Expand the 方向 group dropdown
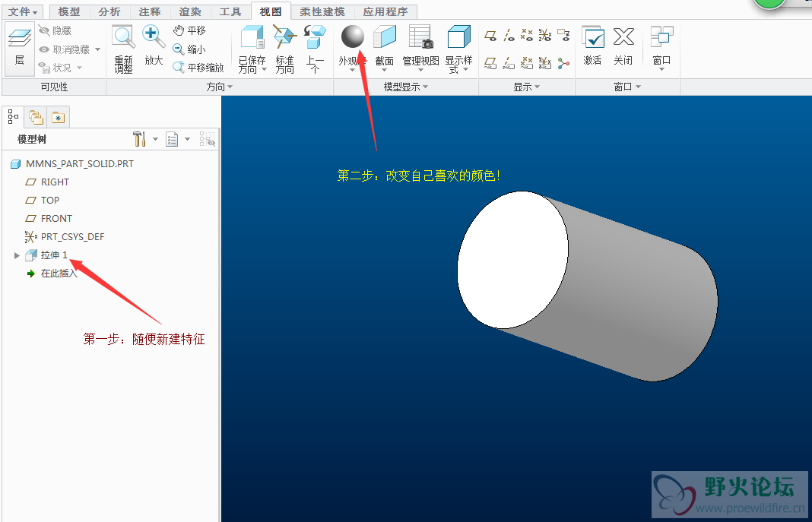Viewport: 812px width, 522px height. click(230, 87)
